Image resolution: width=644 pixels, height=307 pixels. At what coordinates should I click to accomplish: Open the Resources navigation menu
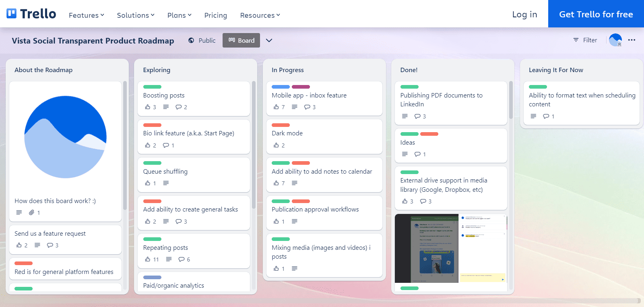[x=260, y=15]
